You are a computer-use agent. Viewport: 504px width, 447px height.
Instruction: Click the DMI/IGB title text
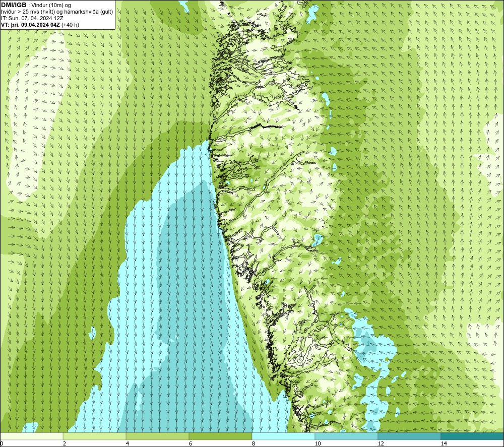(14, 5)
